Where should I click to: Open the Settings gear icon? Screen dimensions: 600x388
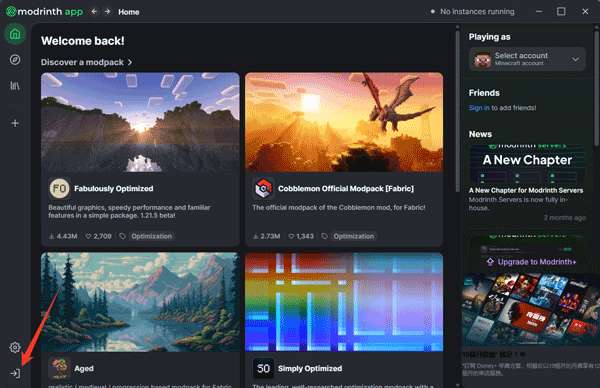15,347
